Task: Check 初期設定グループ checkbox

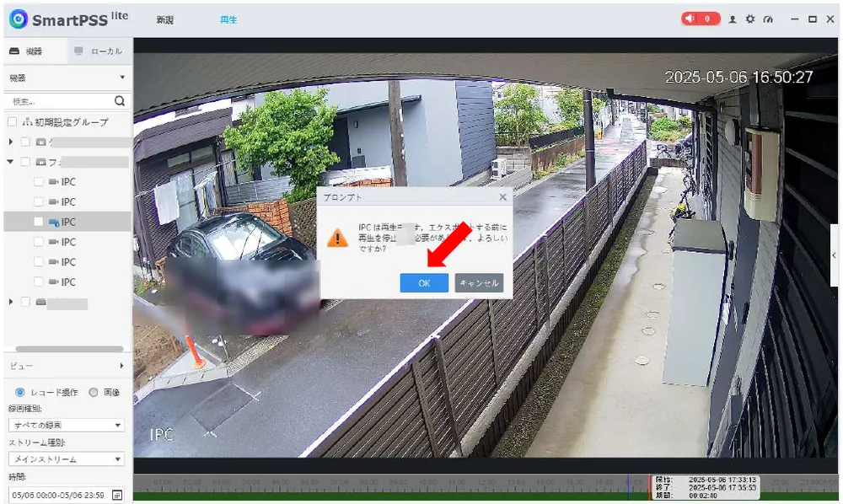Action: click(x=12, y=122)
